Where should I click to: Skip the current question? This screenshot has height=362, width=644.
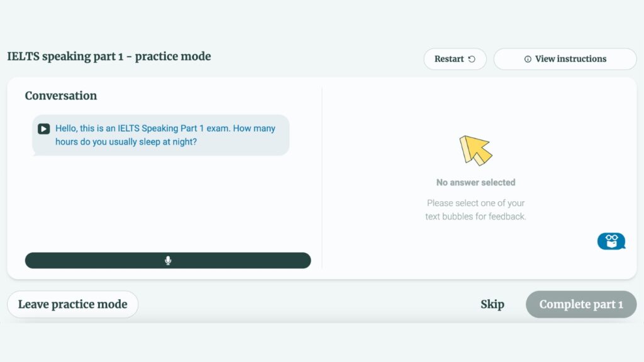pos(492,304)
